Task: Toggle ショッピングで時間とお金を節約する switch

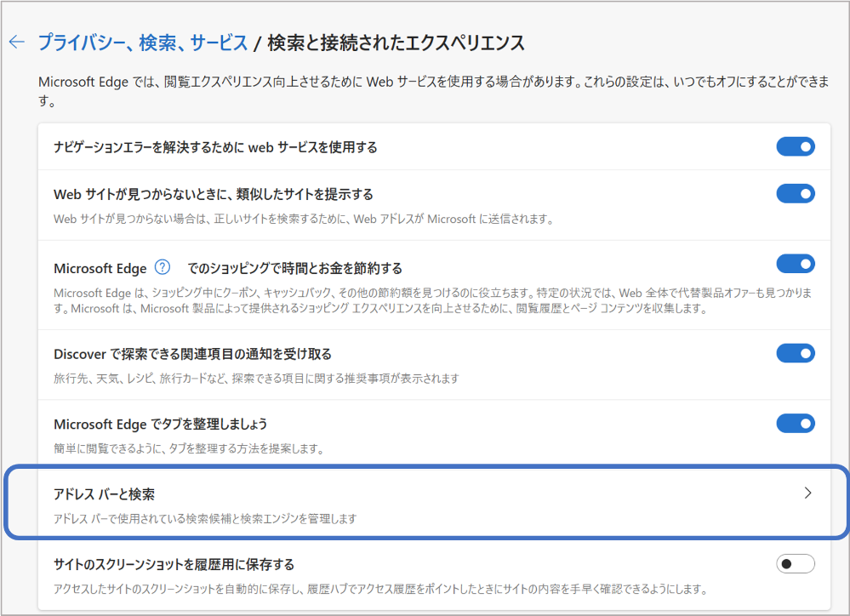Action: click(x=796, y=264)
